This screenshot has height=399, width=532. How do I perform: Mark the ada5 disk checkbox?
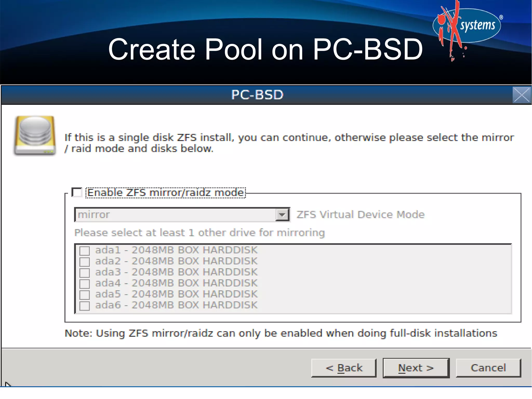(x=84, y=295)
